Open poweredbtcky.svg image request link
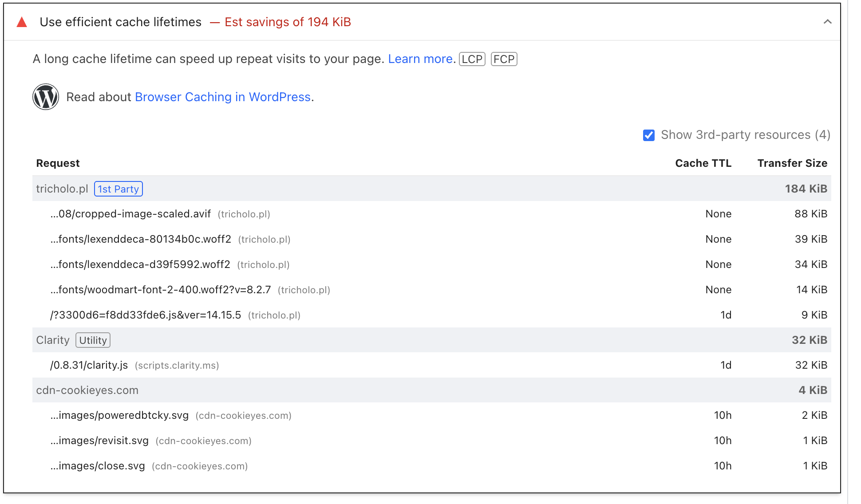The height and width of the screenshot is (504, 861). [119, 415]
